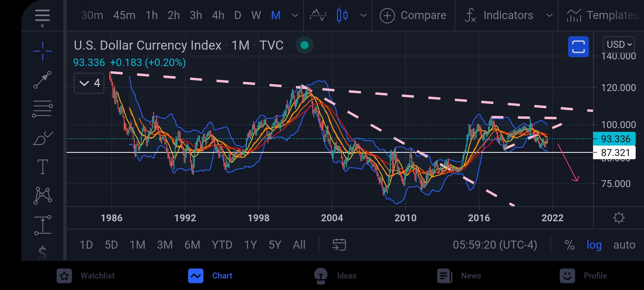Screen dimensions: 644x290
Task: Switch to the Chart tab
Action: pyautogui.click(x=210, y=276)
